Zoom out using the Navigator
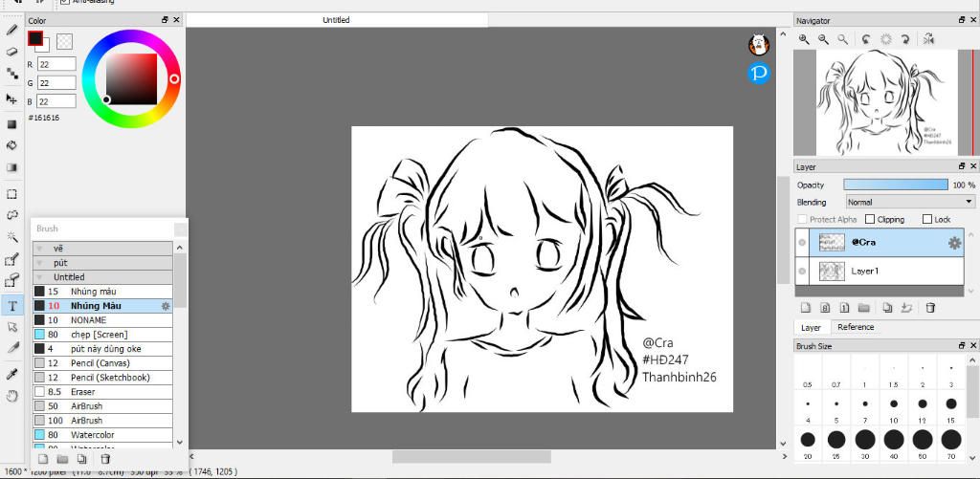The height and width of the screenshot is (479, 980). 824,39
